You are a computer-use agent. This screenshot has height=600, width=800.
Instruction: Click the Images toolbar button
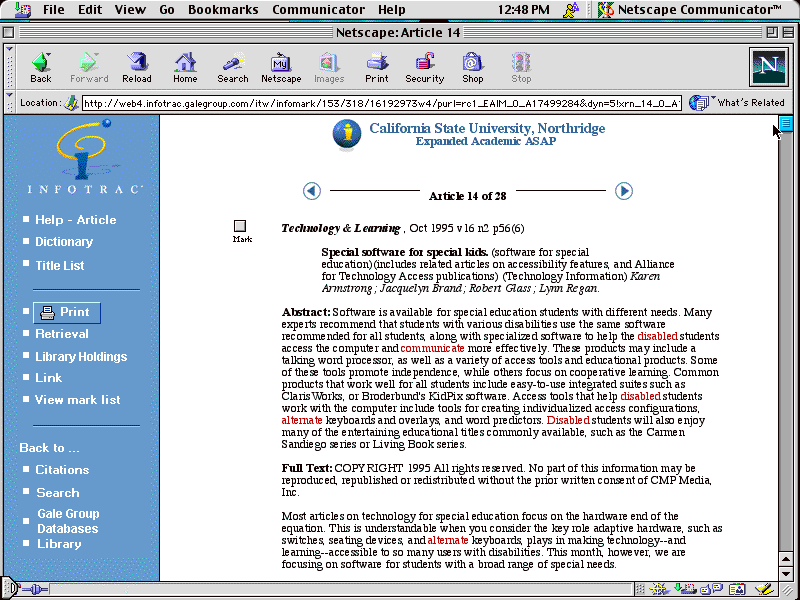click(x=329, y=68)
